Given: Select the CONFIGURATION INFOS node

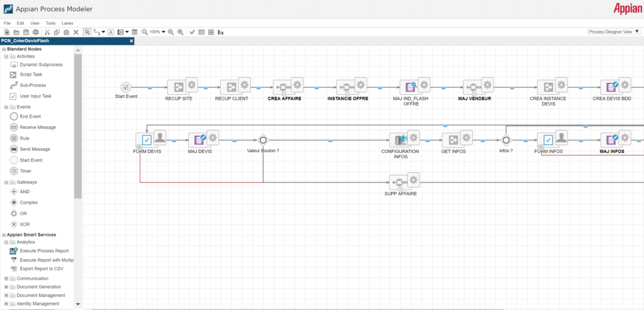Looking at the screenshot, I should pyautogui.click(x=401, y=140).
